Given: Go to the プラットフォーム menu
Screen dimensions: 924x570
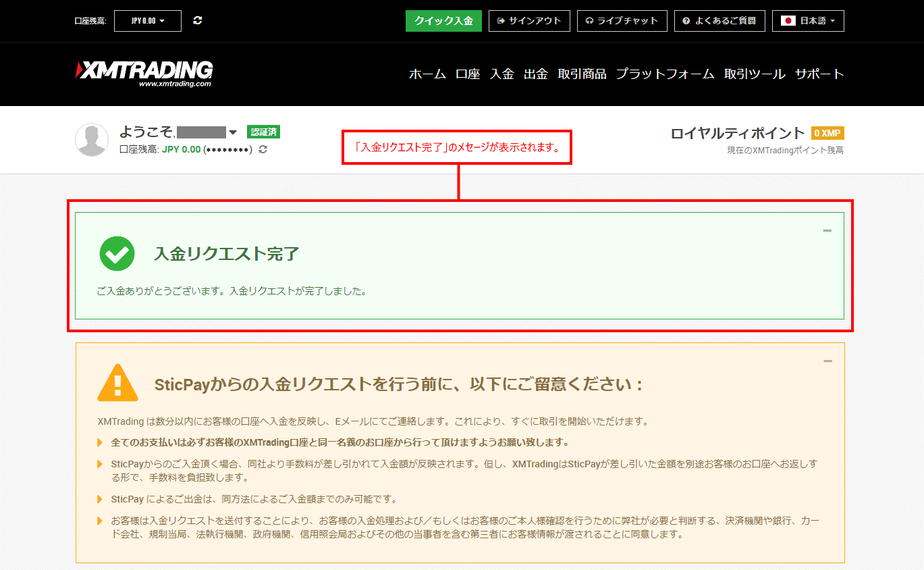Looking at the screenshot, I should (x=664, y=74).
